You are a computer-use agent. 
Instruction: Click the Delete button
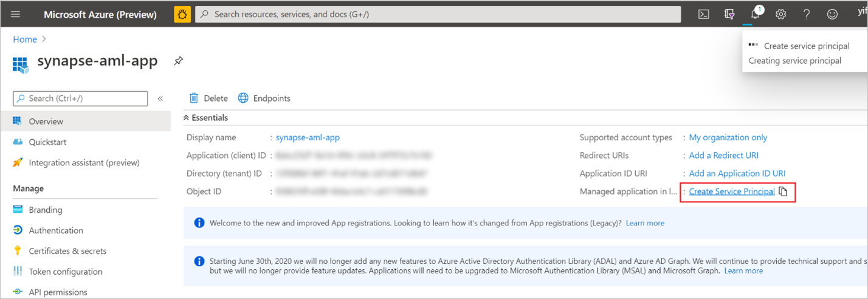click(208, 98)
